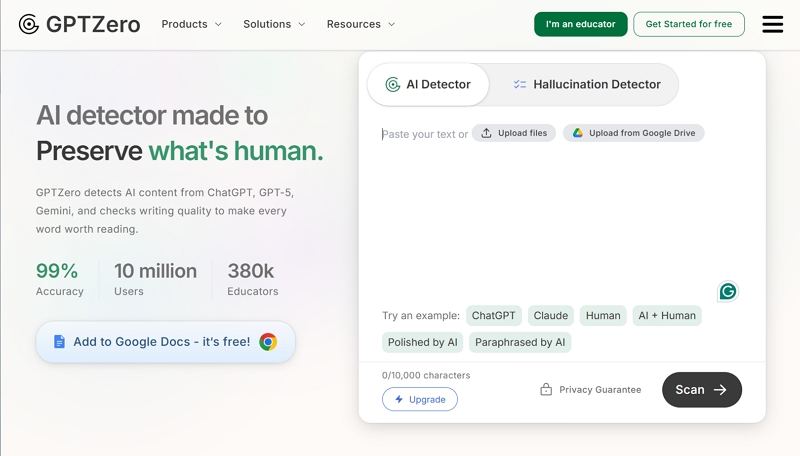Image resolution: width=800 pixels, height=456 pixels.
Task: Switch to the AI Detector tab
Action: click(428, 85)
